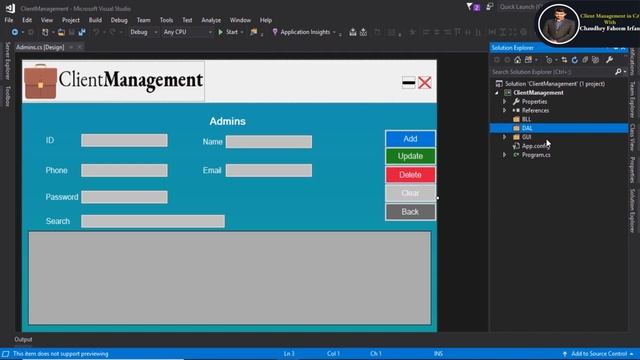The image size is (640, 360).
Task: Click the Save All toolbar icon
Action: pos(82,32)
